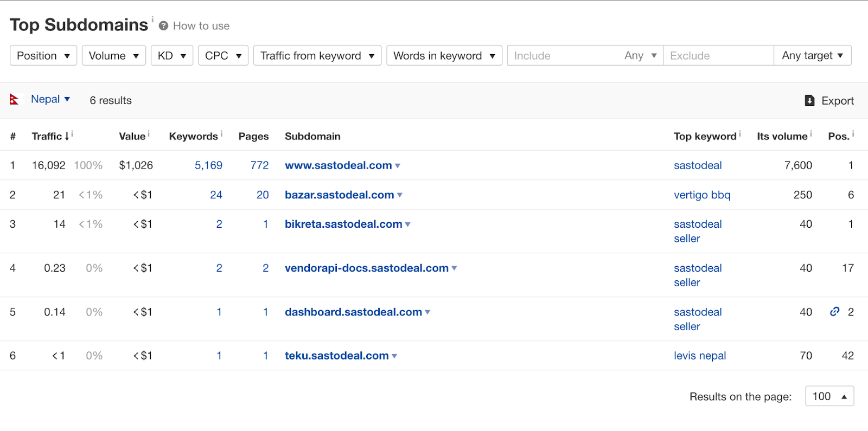Open the How to use link
868x431 pixels.
pos(201,26)
